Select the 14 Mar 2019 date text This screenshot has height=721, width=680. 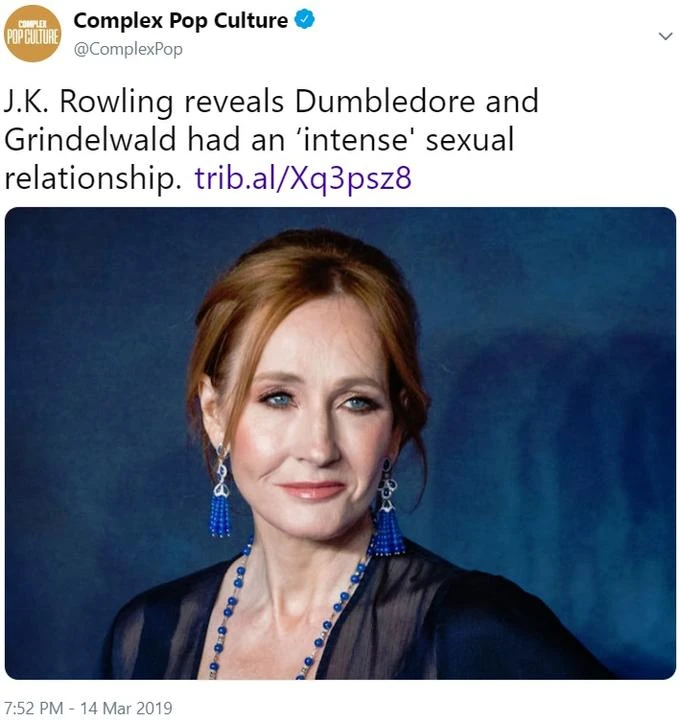pos(126,708)
